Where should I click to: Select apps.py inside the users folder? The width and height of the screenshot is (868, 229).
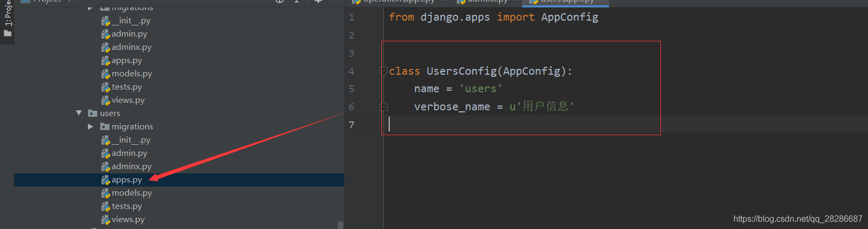127,180
